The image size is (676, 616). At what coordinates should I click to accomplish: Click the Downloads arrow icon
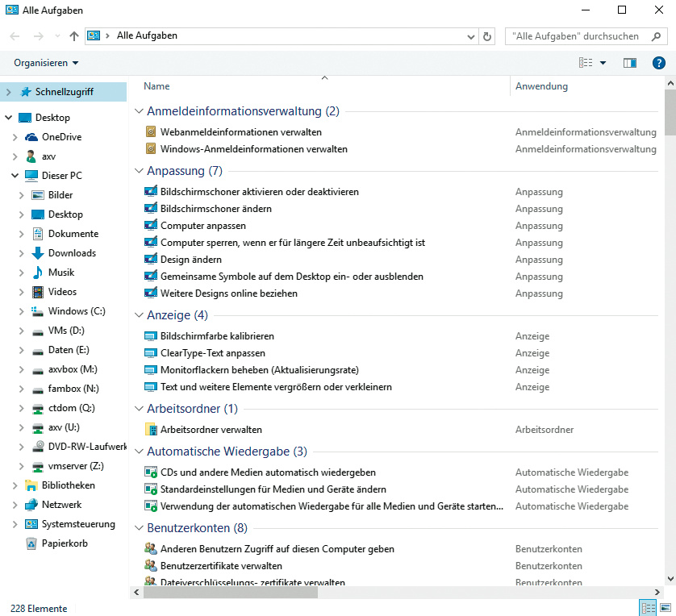(x=38, y=253)
